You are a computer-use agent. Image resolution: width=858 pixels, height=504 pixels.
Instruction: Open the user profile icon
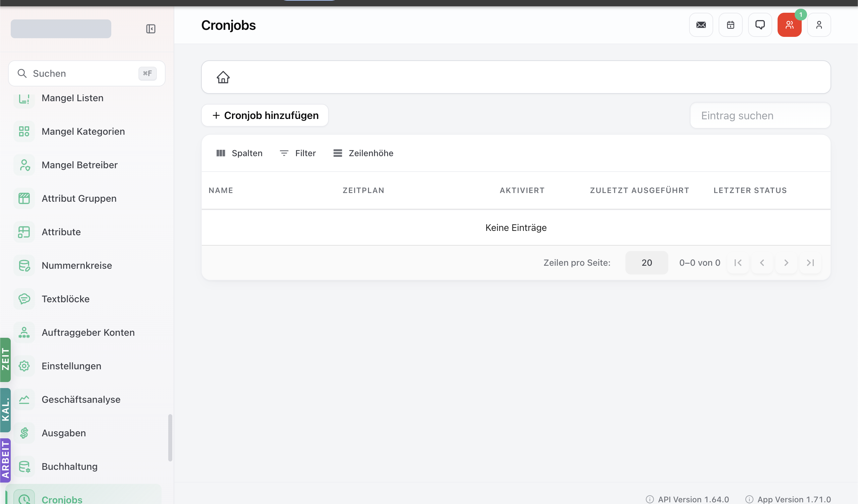[819, 25]
